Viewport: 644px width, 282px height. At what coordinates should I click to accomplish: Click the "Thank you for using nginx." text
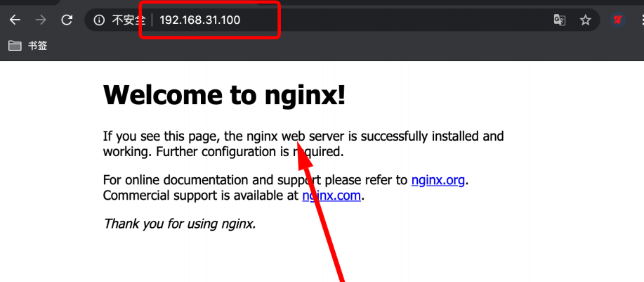click(x=179, y=224)
